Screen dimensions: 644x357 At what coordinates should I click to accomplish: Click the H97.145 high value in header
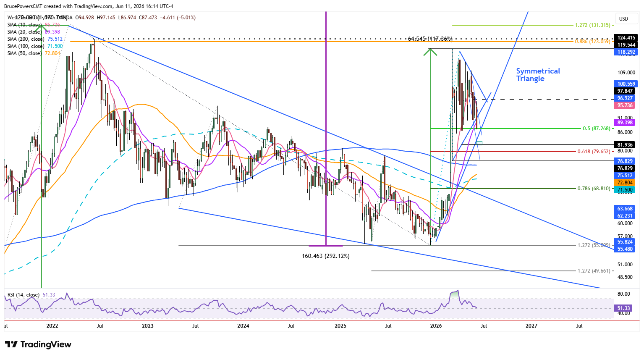coord(106,18)
